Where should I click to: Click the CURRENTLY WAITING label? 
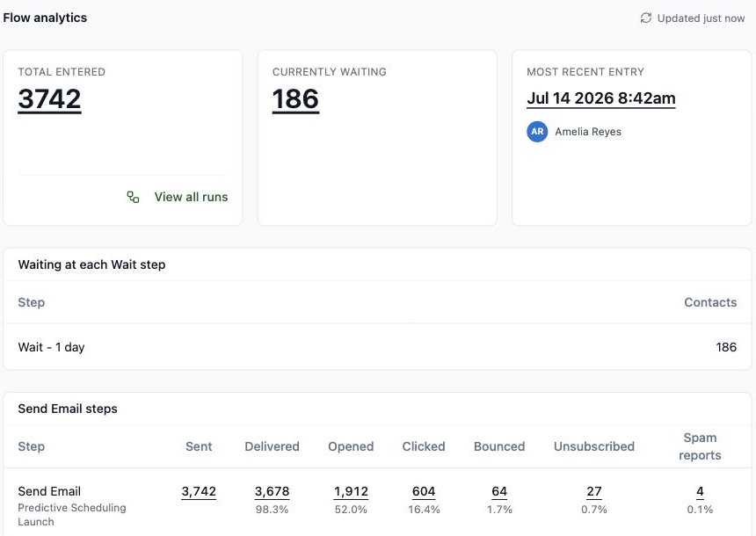[x=330, y=72]
